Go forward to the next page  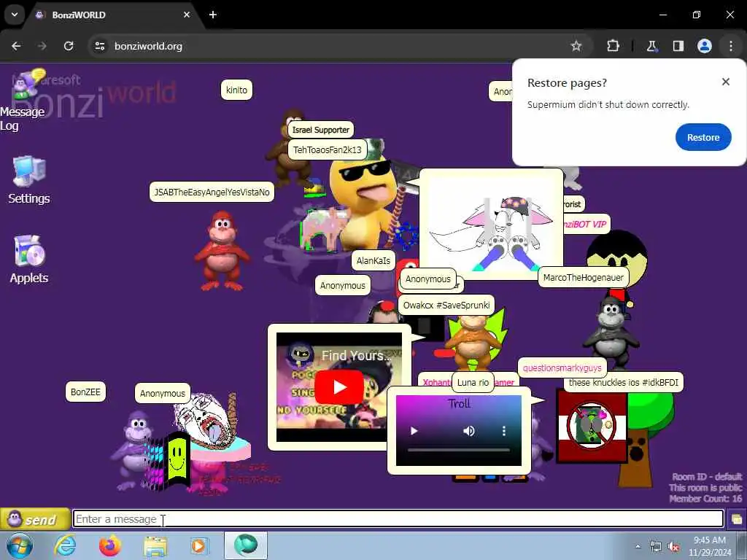(x=42, y=46)
